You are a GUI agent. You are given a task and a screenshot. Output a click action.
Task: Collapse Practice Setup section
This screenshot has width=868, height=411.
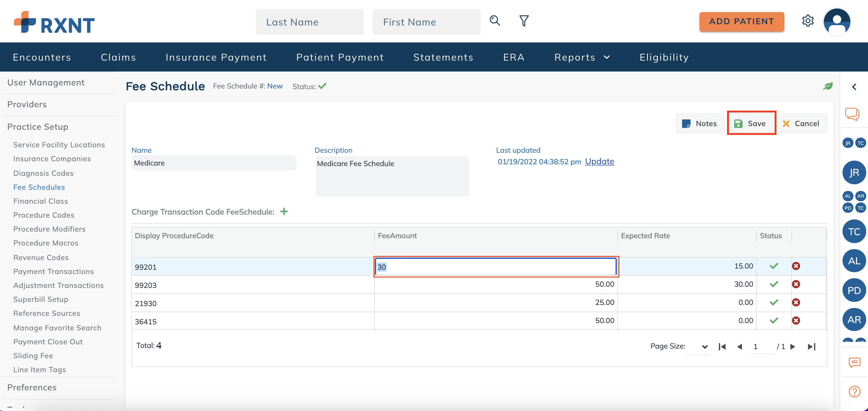pos(38,127)
